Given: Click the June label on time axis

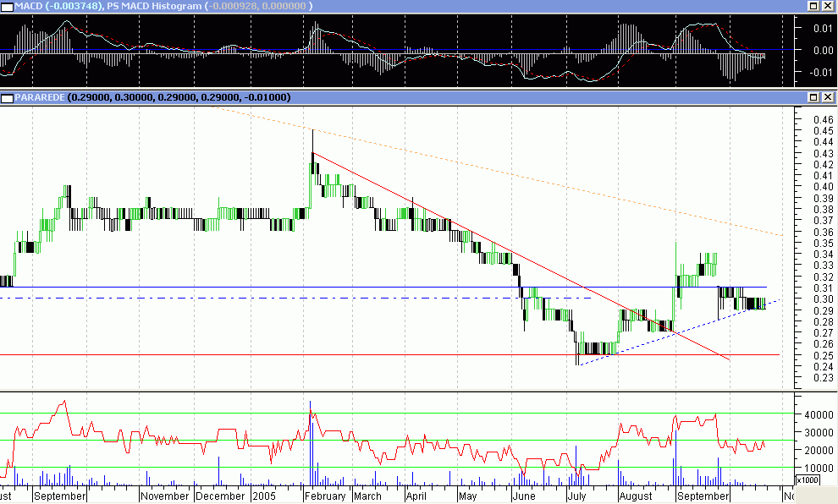Looking at the screenshot, I should point(524,496).
